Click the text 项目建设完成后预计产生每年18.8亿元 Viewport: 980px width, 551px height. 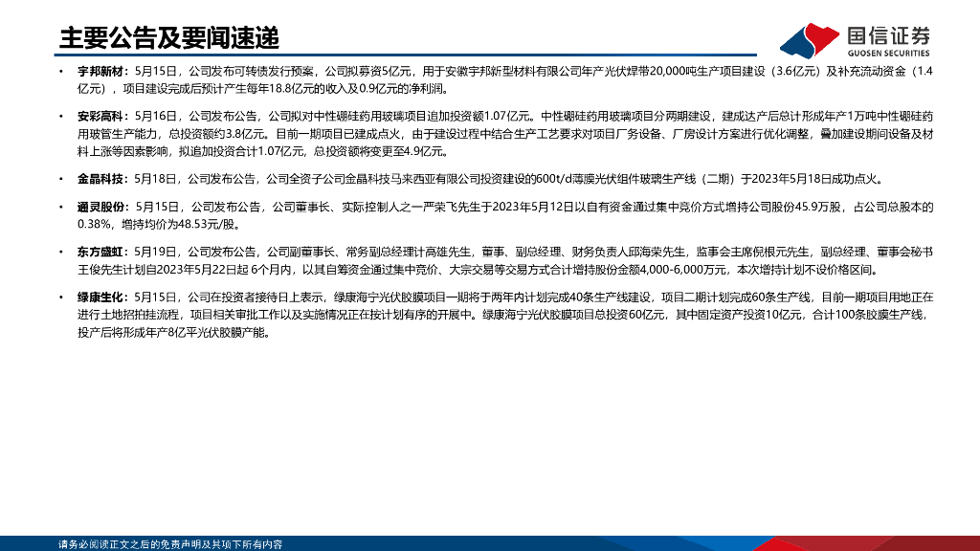[217, 89]
